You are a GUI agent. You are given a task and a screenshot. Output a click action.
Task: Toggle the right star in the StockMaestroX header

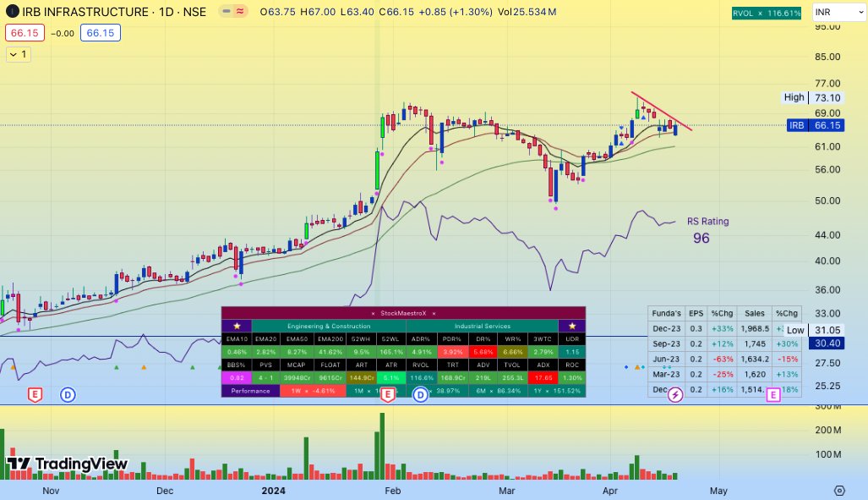(x=571, y=326)
